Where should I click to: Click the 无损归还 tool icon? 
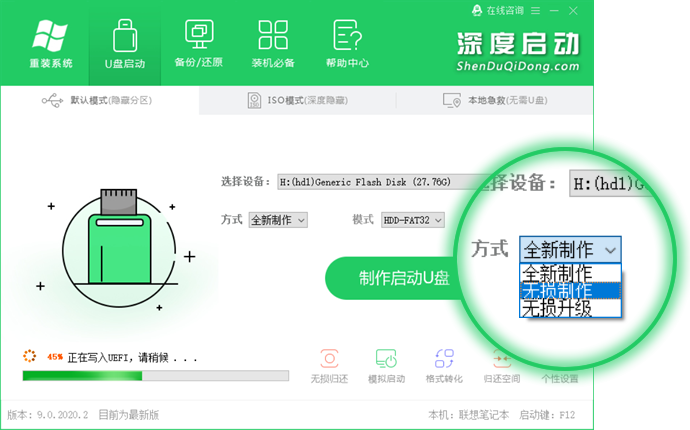coord(329,359)
